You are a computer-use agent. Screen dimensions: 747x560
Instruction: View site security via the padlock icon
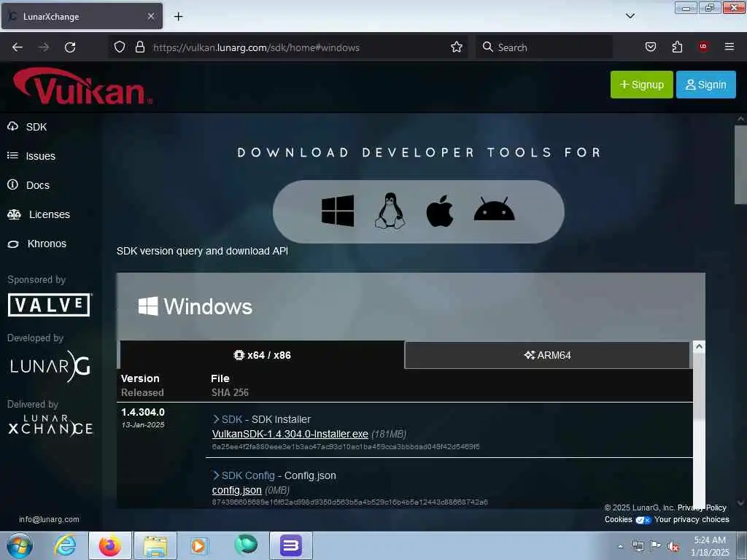140,47
